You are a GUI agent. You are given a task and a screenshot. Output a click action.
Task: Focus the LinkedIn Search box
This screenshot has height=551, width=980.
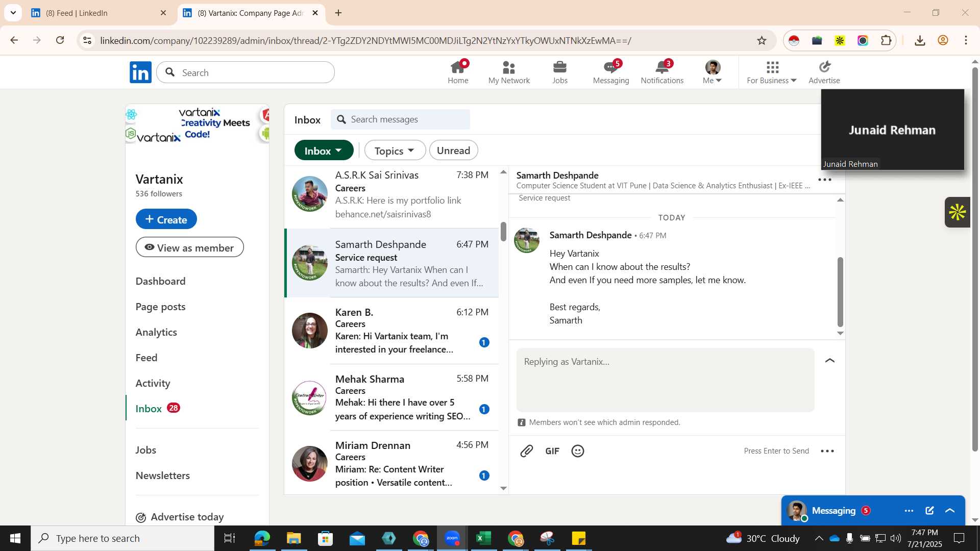click(x=246, y=72)
